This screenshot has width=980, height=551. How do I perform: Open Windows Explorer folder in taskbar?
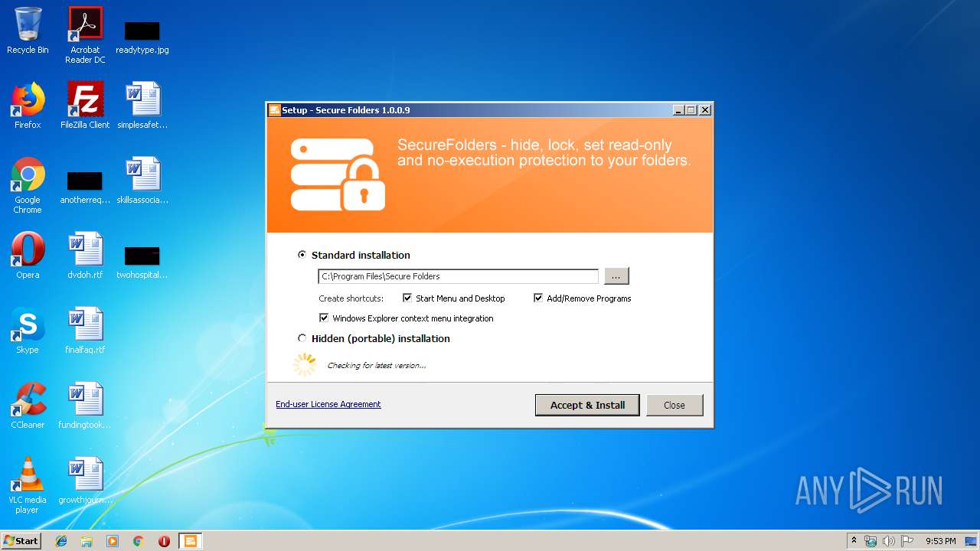tap(87, 541)
